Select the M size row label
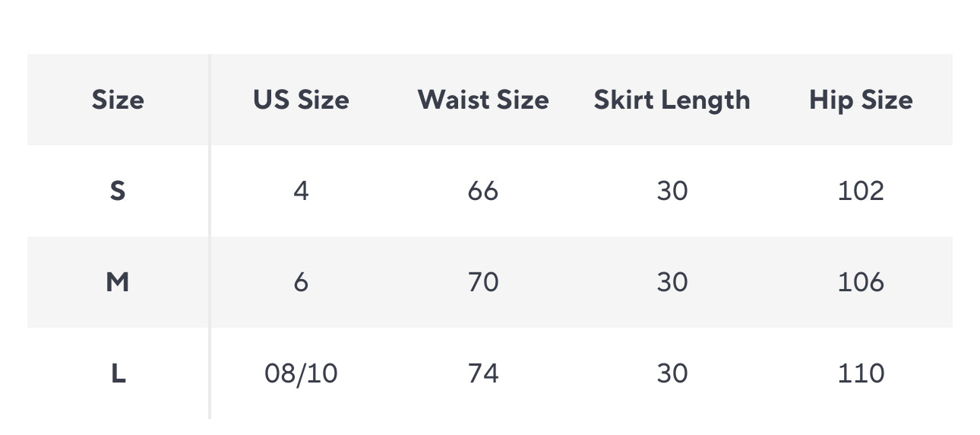Screen dimensions: 980x435 coord(118,282)
